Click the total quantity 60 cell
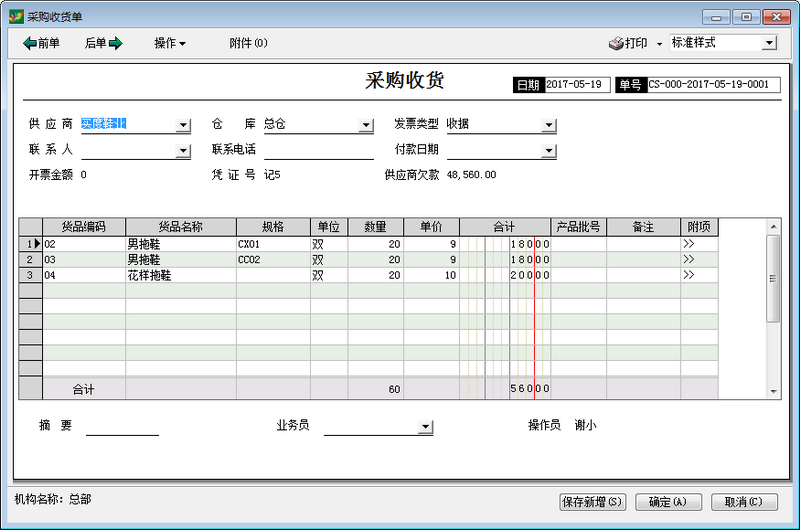The width and height of the screenshot is (800, 530). [376, 389]
